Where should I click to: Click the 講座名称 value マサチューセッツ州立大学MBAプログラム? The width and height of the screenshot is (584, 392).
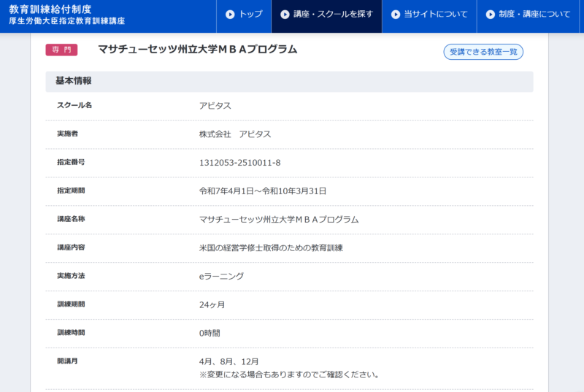(279, 220)
